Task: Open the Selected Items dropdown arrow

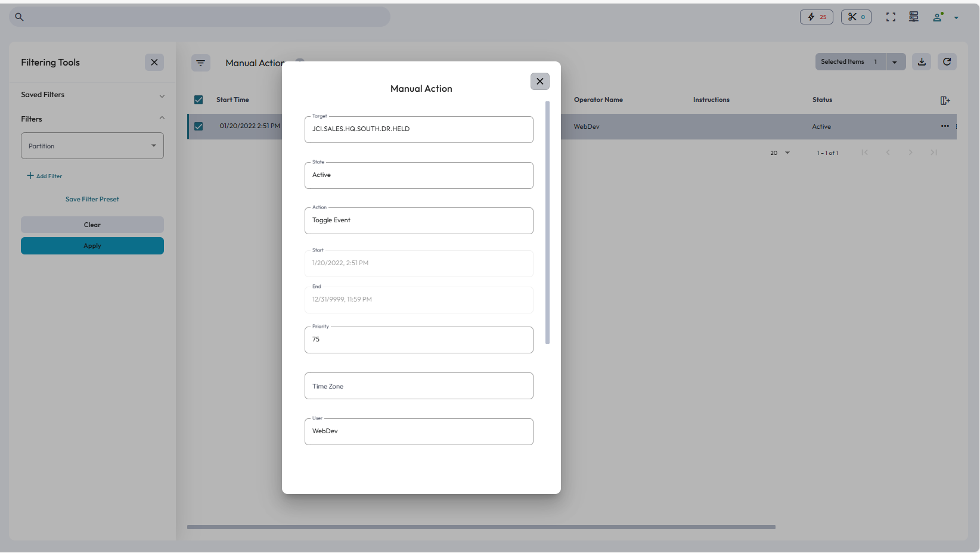Action: [x=895, y=62]
